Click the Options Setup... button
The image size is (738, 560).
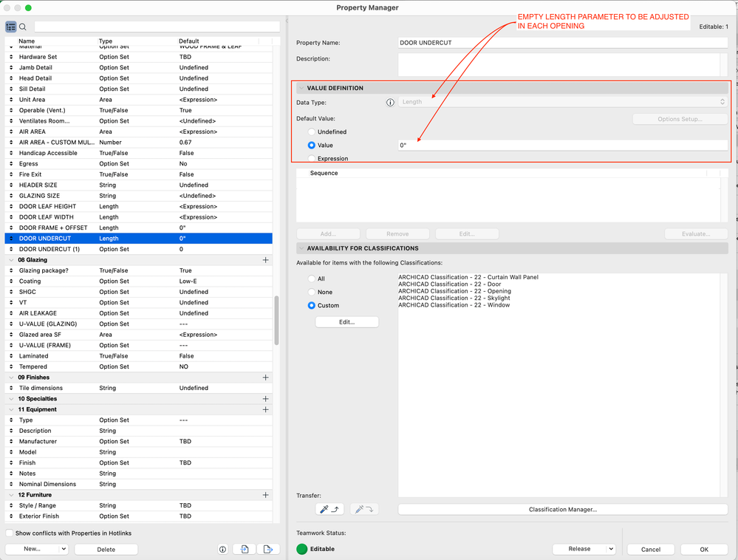(x=680, y=119)
